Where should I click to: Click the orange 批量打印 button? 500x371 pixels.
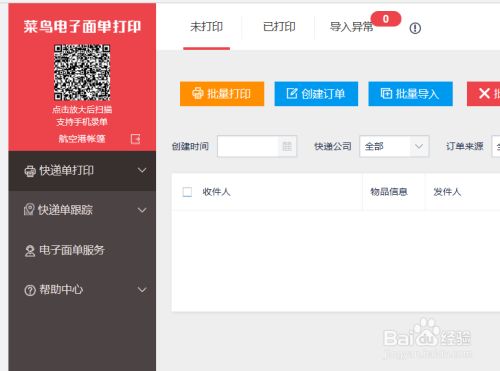coord(222,94)
